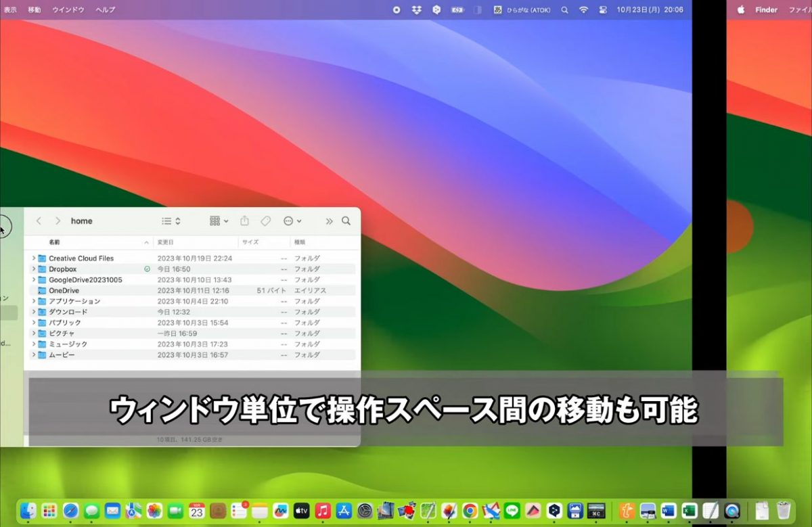Open Microsoft Word from the Dock

coord(669,510)
